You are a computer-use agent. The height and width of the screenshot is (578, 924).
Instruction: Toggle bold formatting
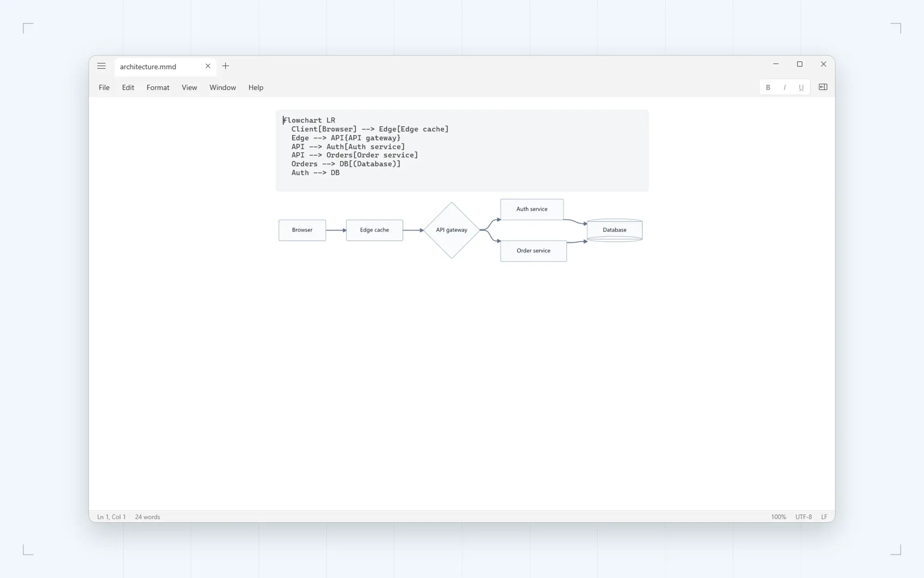pos(768,87)
